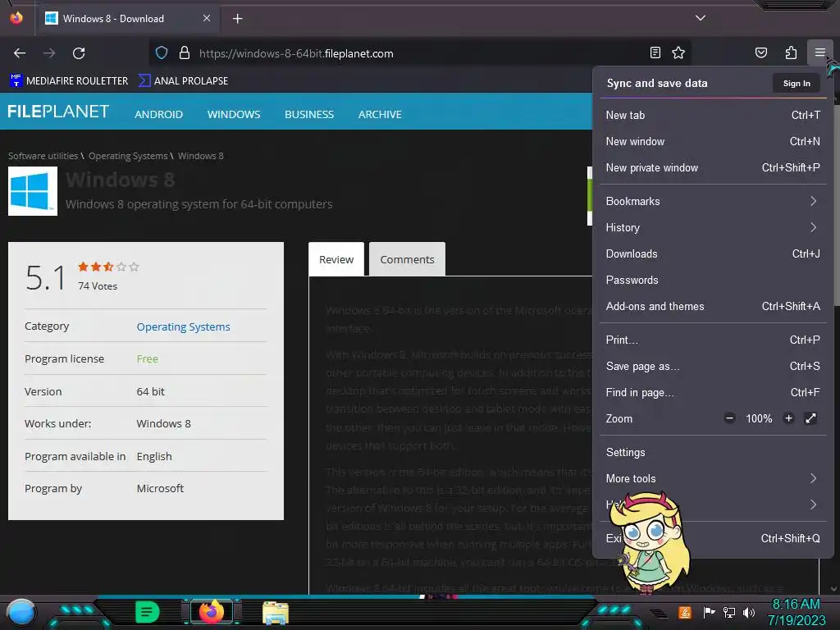Open the tracking protection shield icon

162,53
